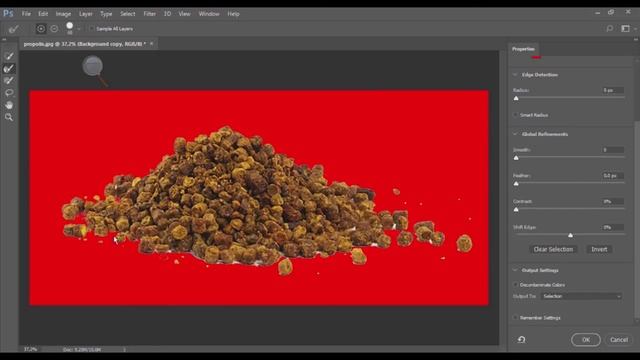Click the brush size preview circle
Screen dimensions: 640x360
coord(69,26)
